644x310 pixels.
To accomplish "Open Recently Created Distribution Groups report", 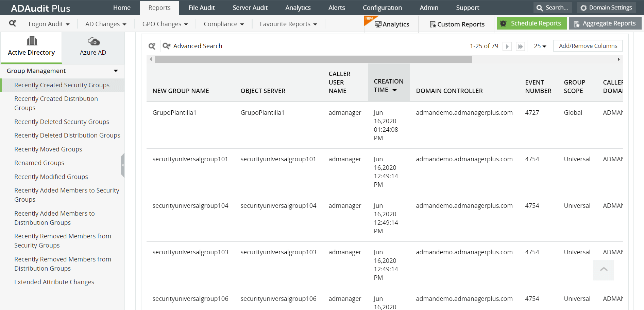I will click(56, 103).
